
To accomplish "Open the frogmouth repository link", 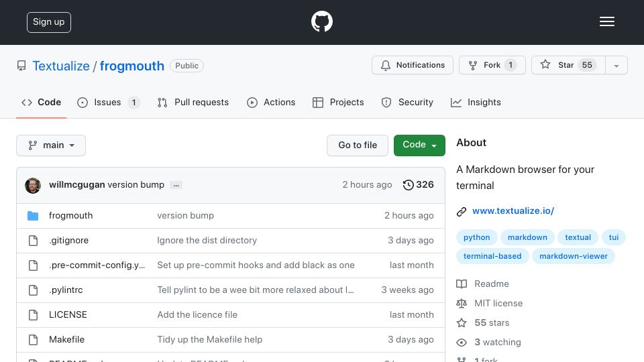I will pos(132,66).
